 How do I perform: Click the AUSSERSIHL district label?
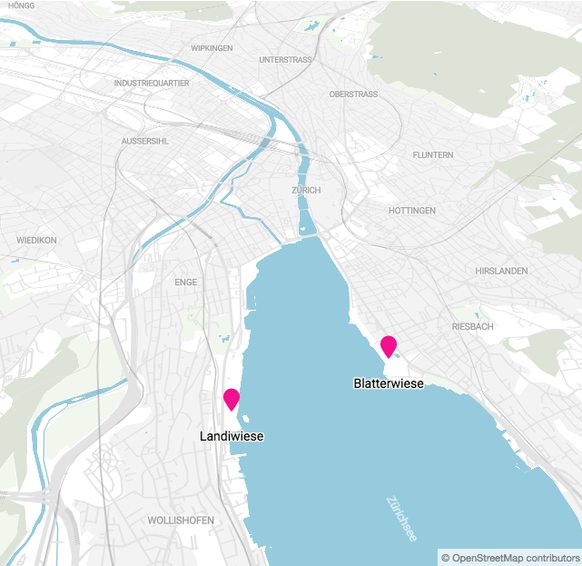coord(145,141)
